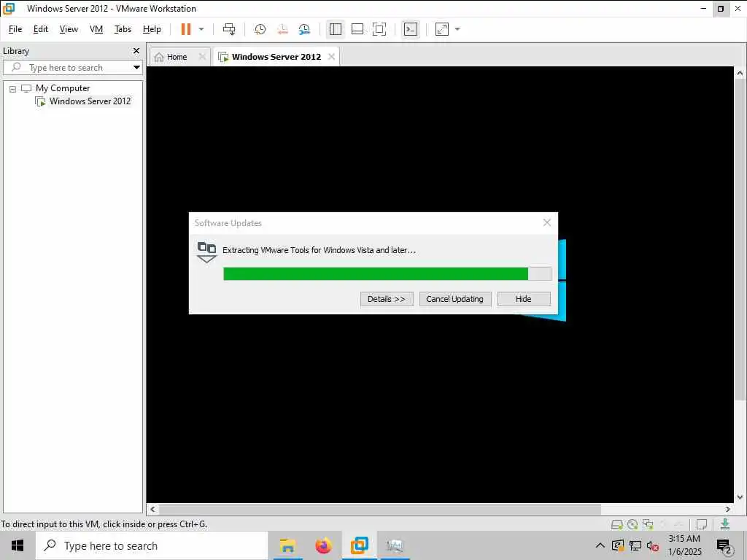Click the display shortcut tray icon
Viewport: 747px width, 560px height.
(618, 545)
